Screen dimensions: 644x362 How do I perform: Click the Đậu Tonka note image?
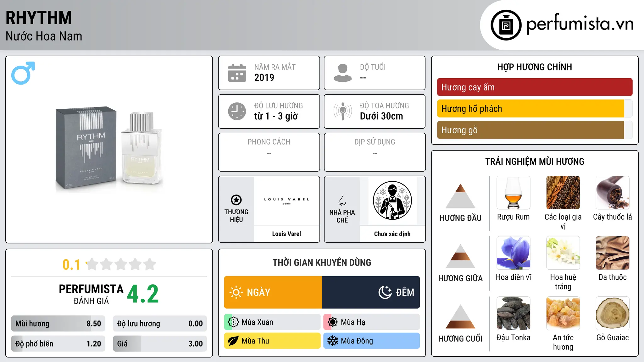pos(514,313)
